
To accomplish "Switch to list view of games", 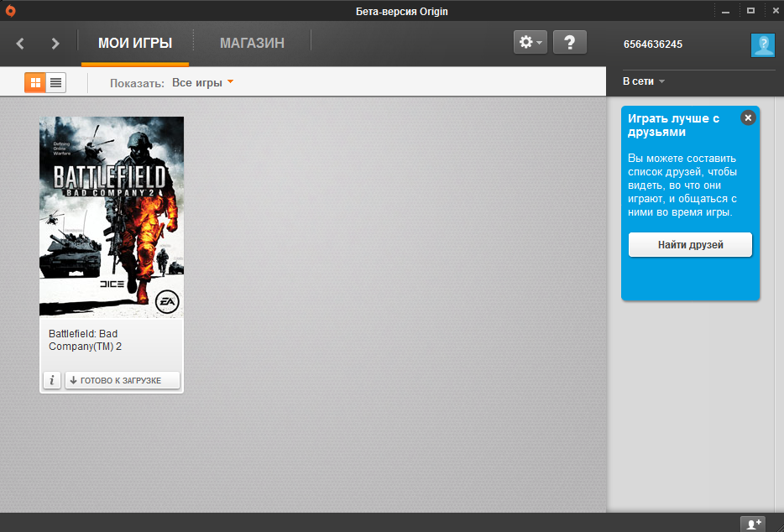I will tap(56, 82).
